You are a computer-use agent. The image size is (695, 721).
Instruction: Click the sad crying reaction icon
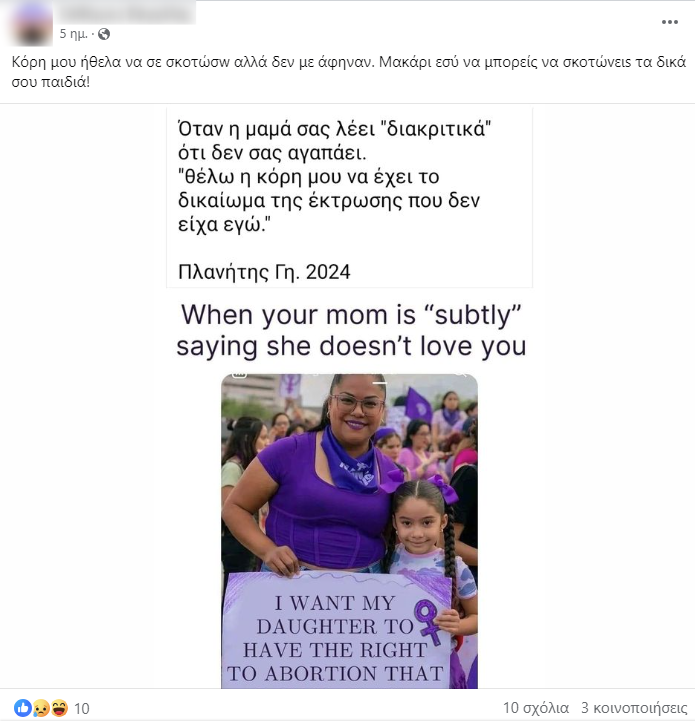coord(41,708)
